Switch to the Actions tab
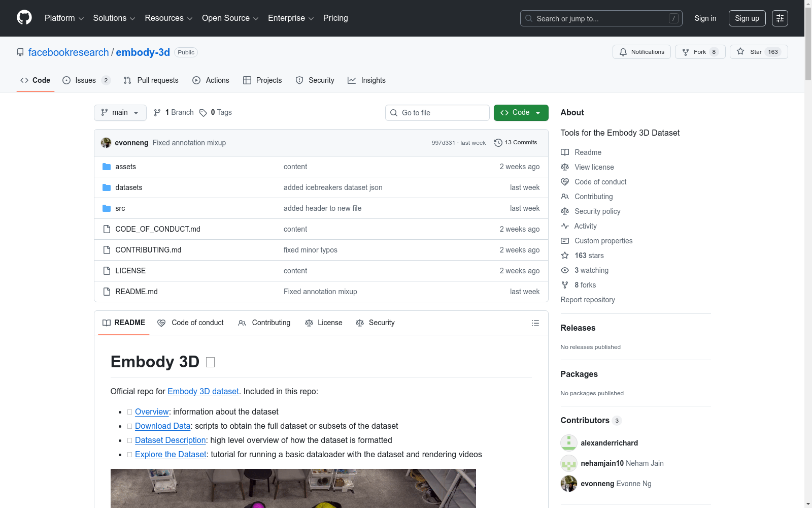Viewport: 812px width, 508px height. (x=211, y=80)
